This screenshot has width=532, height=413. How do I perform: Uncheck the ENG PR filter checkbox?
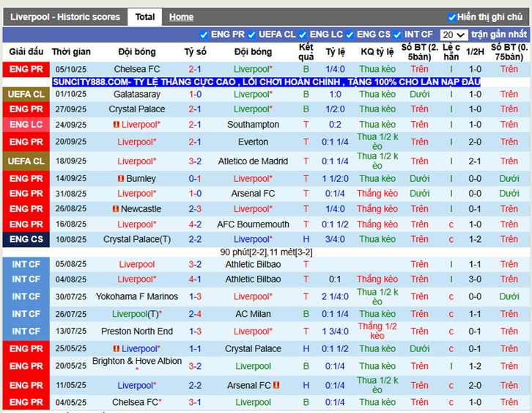pos(204,34)
